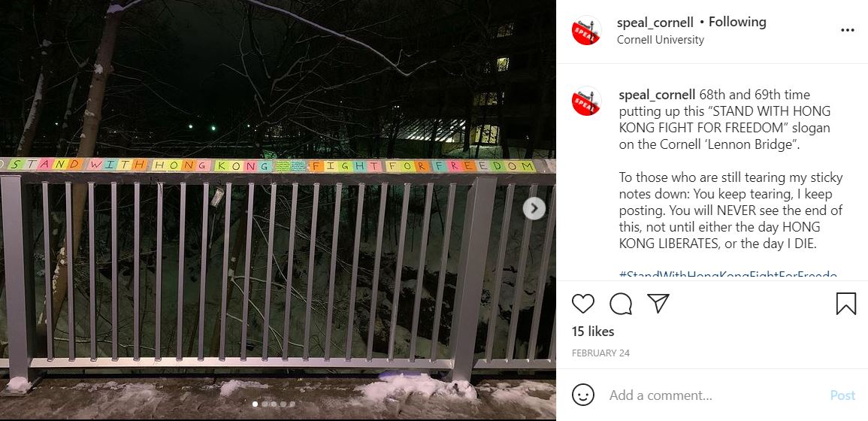The width and height of the screenshot is (868, 421).
Task: Save post with the bookmark icon
Action: tap(846, 304)
